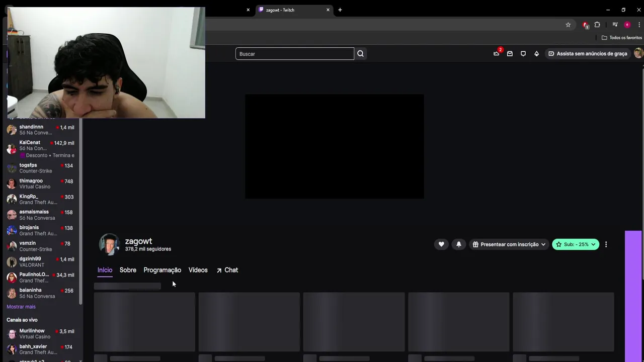Viewport: 644px width, 362px height.
Task: Open the browser media control icon
Action: [x=615, y=25]
